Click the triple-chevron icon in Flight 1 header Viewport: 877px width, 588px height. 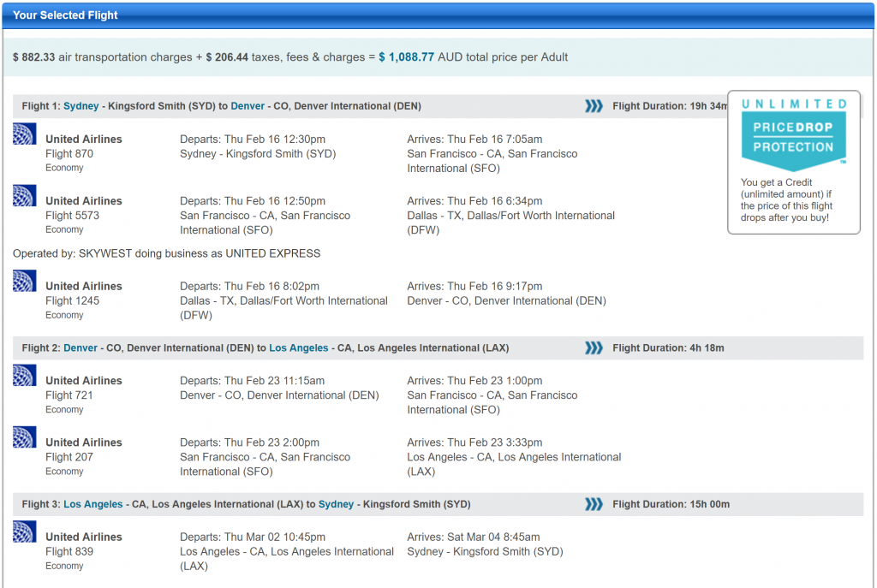point(594,106)
